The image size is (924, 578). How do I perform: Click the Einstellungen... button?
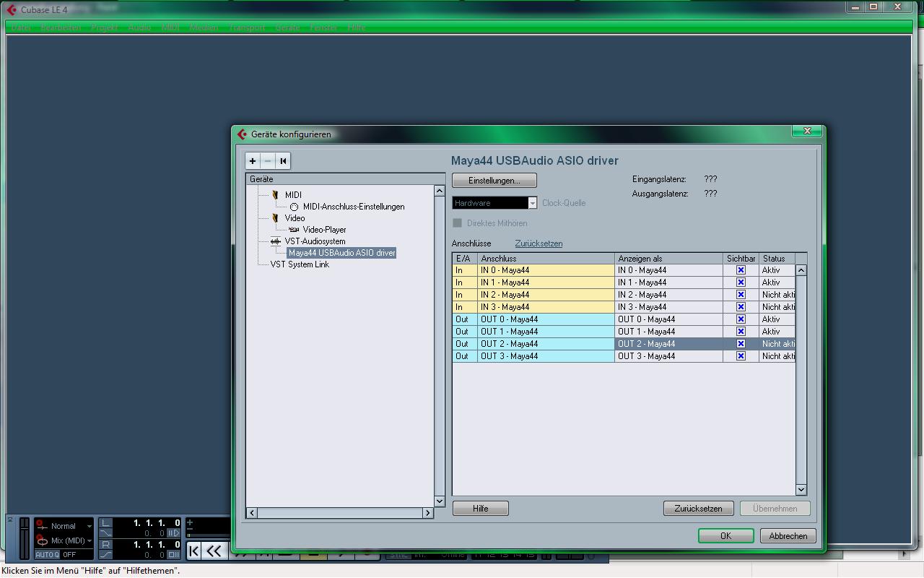click(x=494, y=181)
